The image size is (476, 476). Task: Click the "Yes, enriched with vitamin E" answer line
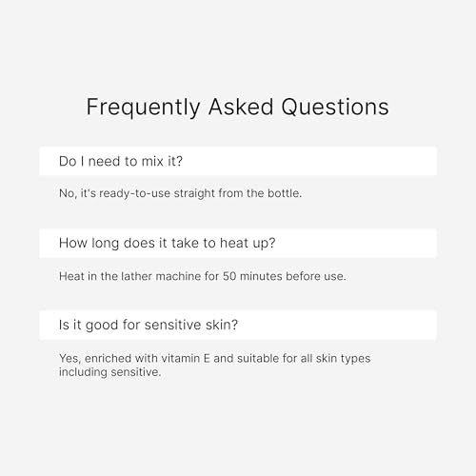[x=214, y=359]
